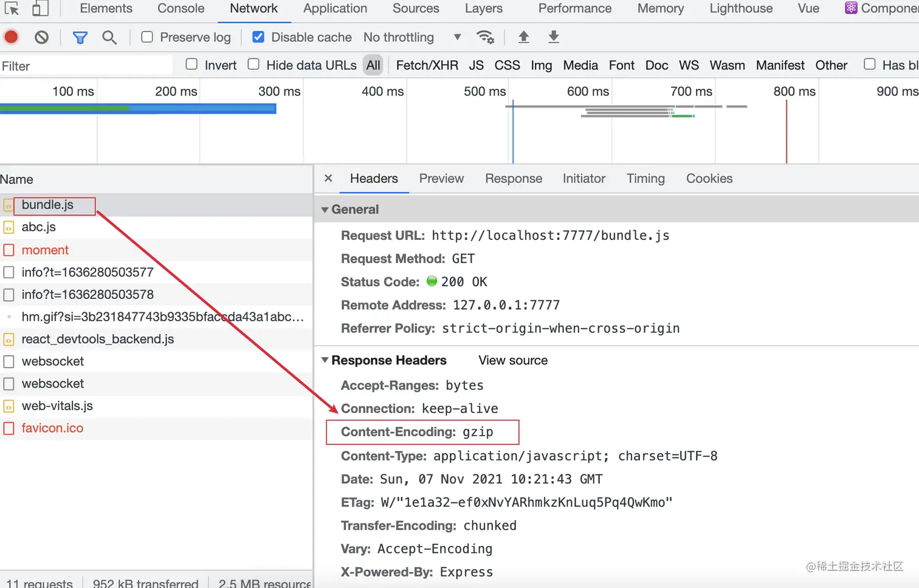Enable the Invert filter checkbox
This screenshot has width=919, height=588.
(x=191, y=64)
